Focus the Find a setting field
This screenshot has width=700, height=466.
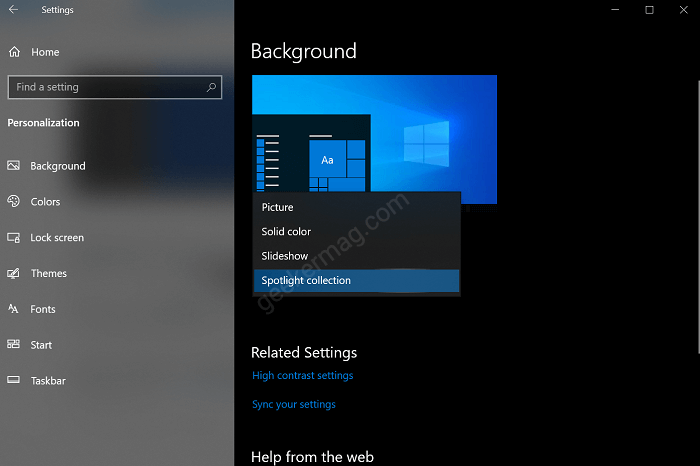tap(115, 87)
